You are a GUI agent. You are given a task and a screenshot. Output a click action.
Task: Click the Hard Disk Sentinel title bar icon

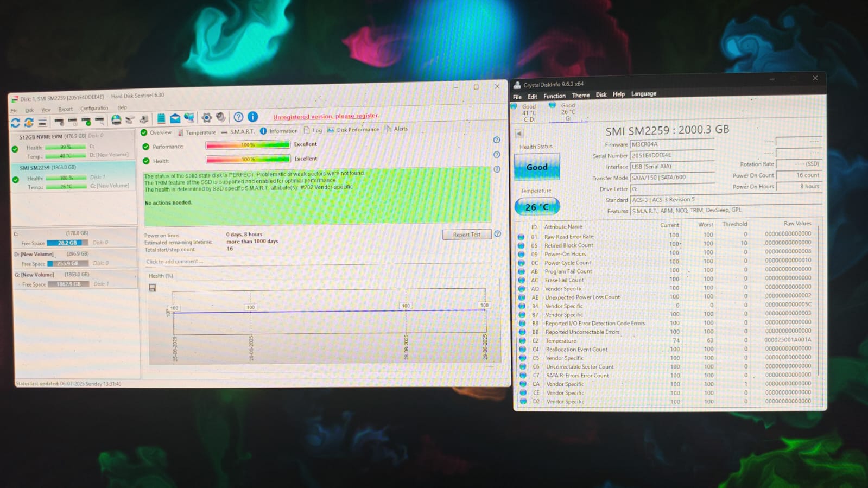[x=15, y=99]
